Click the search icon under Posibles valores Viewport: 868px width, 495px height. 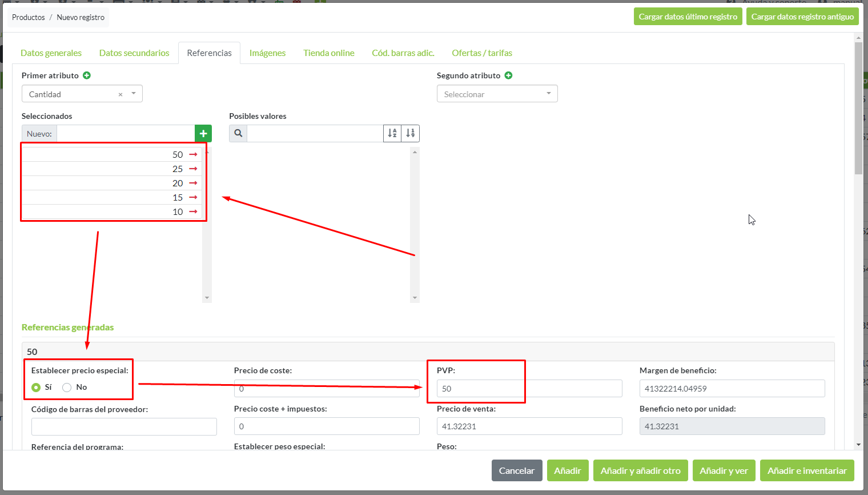point(238,134)
